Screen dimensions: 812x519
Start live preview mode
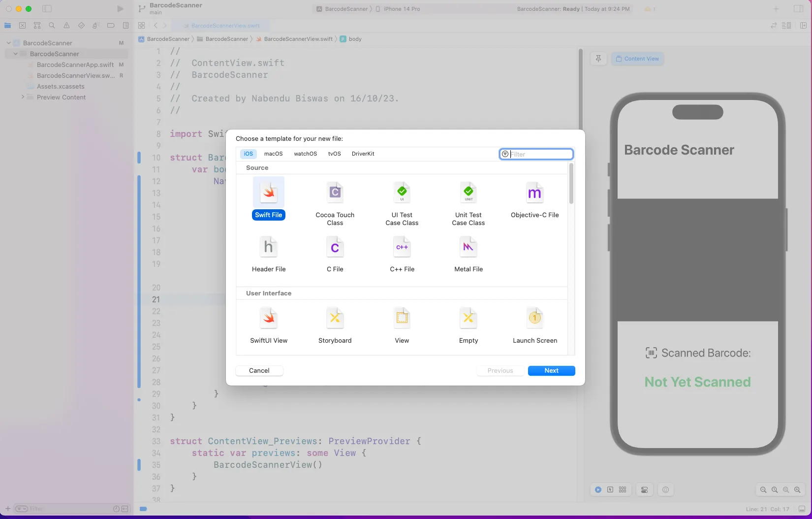pyautogui.click(x=598, y=490)
